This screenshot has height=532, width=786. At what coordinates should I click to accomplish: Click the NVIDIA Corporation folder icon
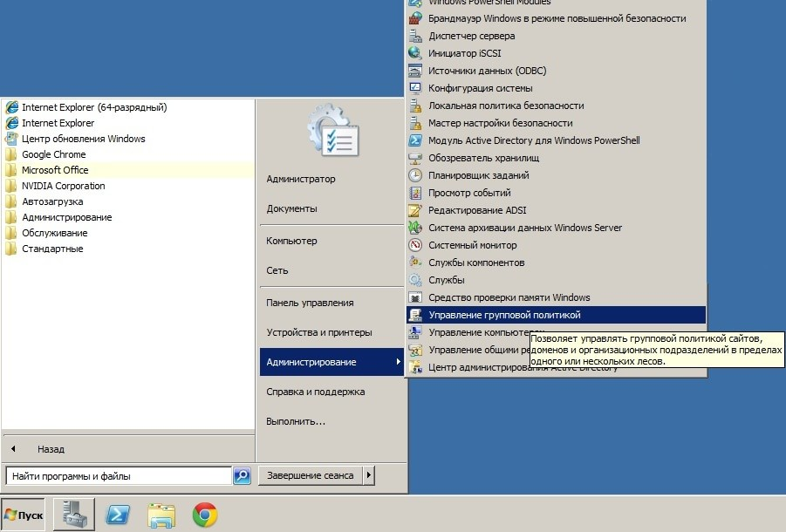click(11, 186)
